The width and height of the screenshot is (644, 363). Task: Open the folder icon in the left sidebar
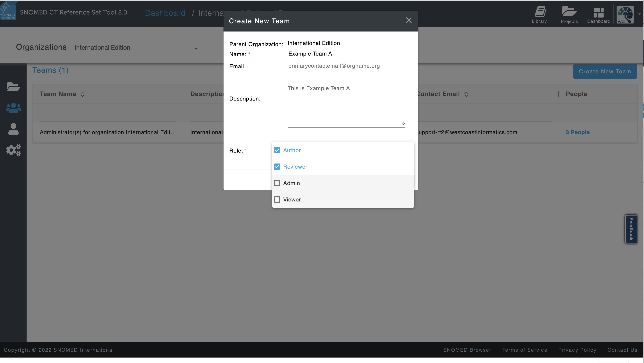pyautogui.click(x=13, y=87)
